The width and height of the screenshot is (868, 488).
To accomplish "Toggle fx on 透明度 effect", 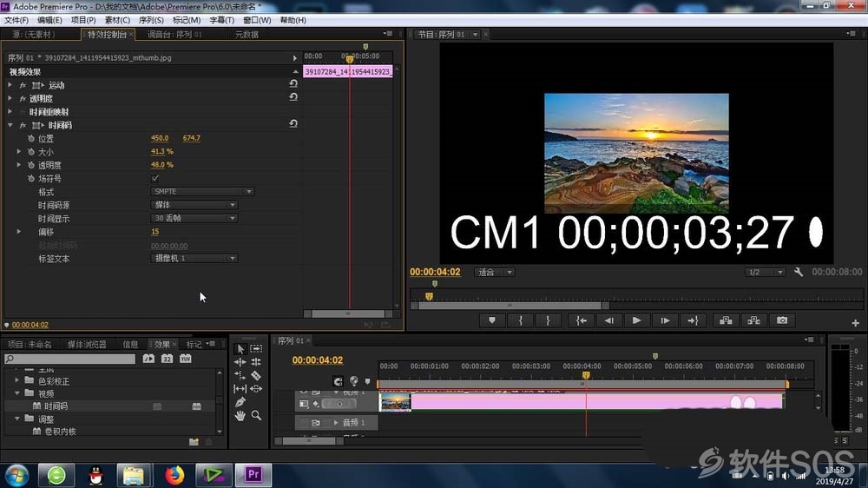I will tap(23, 99).
